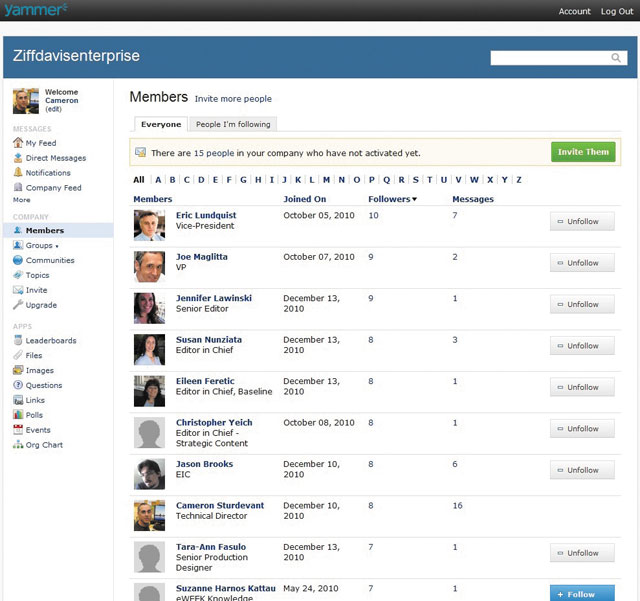The height and width of the screenshot is (601, 640).
Task: Unfollow Jason Brooks
Action: pyautogui.click(x=582, y=470)
